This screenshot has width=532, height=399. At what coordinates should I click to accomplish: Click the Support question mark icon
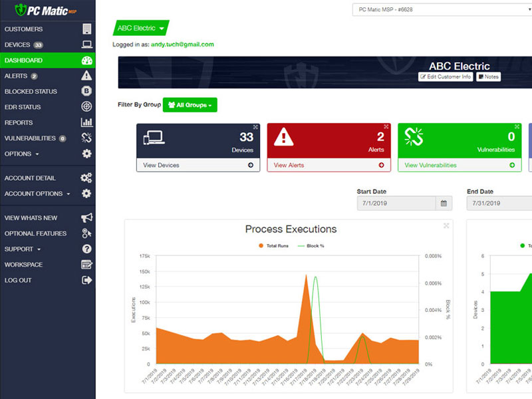(86, 249)
